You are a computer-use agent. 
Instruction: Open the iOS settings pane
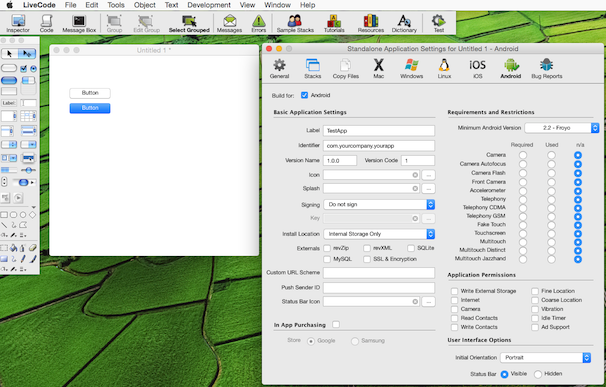click(x=477, y=68)
